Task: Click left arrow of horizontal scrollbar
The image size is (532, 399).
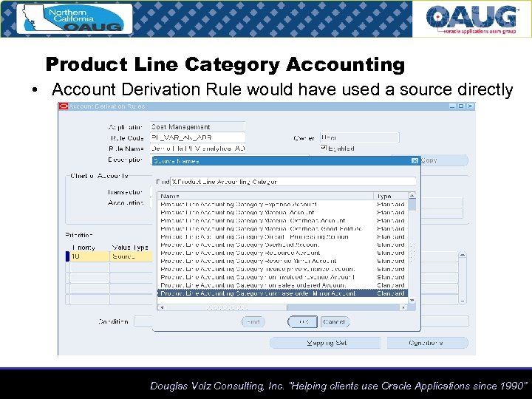Action: pos(162,307)
